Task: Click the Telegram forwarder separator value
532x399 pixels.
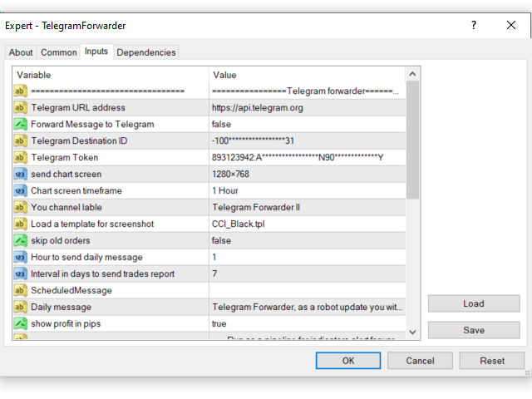Action: pyautogui.click(x=307, y=91)
